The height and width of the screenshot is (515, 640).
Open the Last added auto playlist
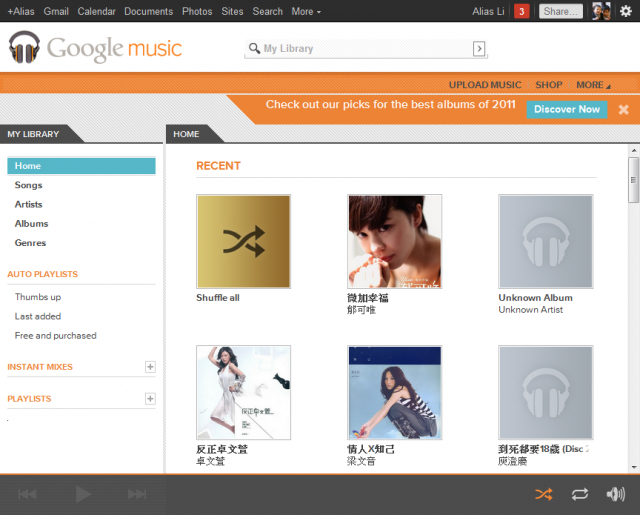(38, 316)
